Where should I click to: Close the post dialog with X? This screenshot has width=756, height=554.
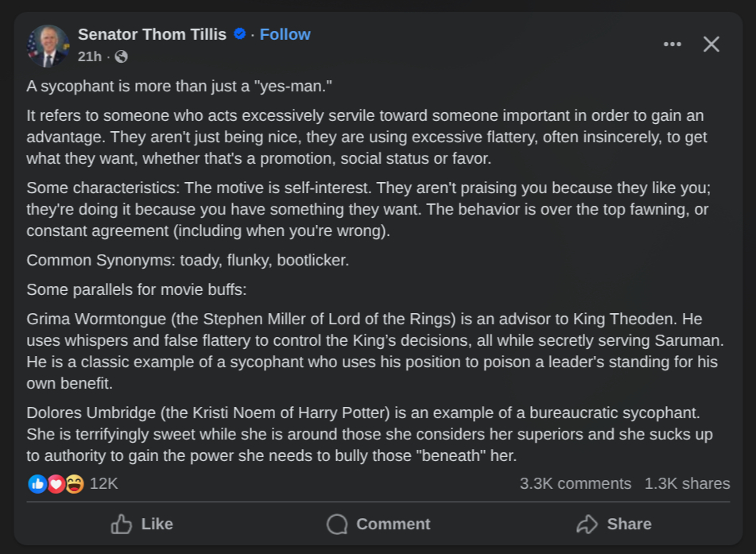coord(711,44)
